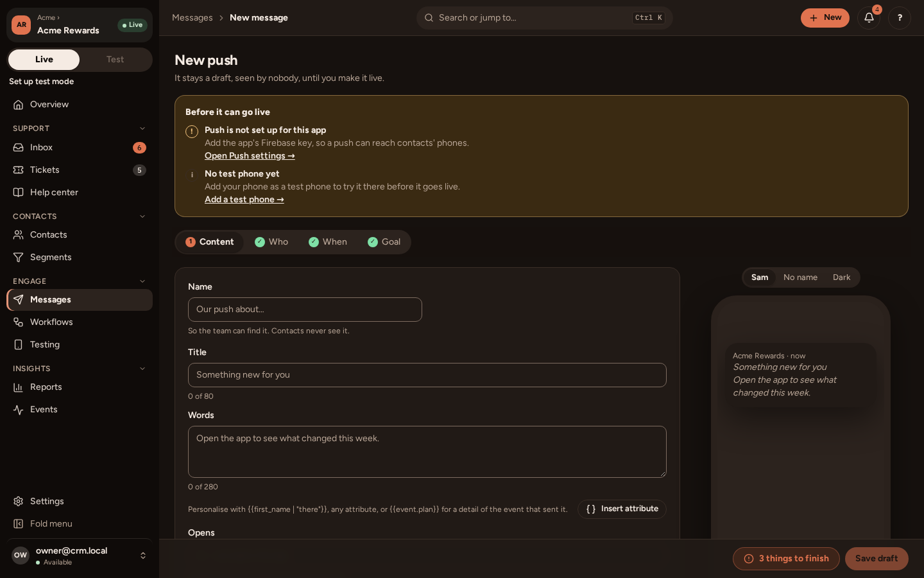Click Open Push settings link
The height and width of the screenshot is (578, 924).
point(250,156)
